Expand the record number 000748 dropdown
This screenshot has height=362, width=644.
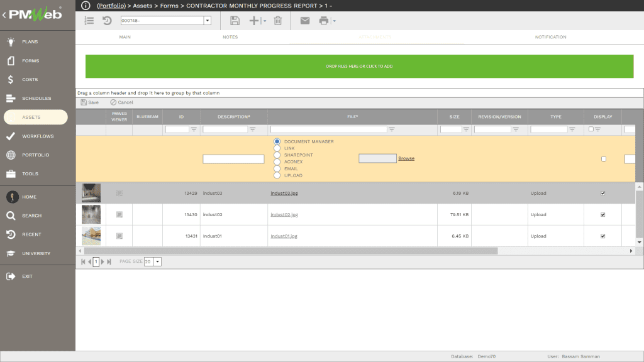pyautogui.click(x=208, y=21)
